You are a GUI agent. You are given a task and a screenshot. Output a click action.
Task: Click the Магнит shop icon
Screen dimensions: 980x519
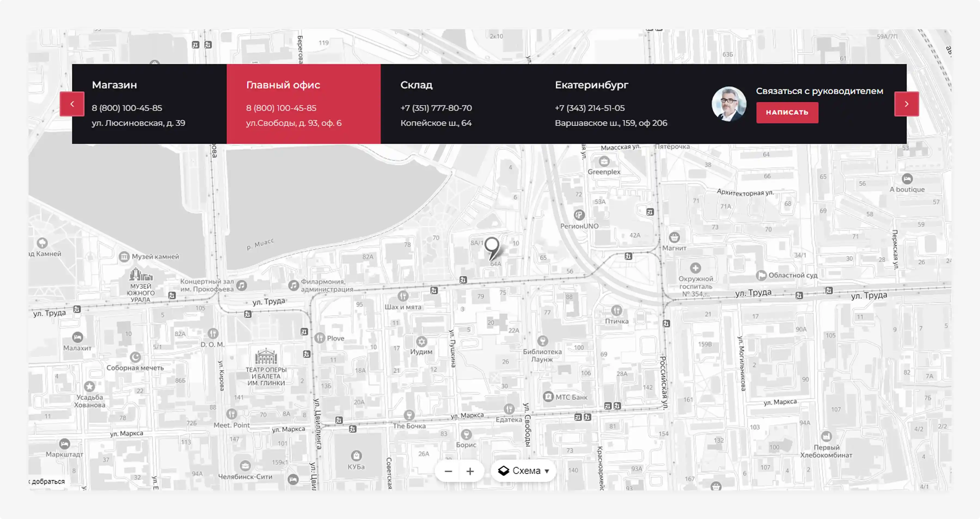674,238
